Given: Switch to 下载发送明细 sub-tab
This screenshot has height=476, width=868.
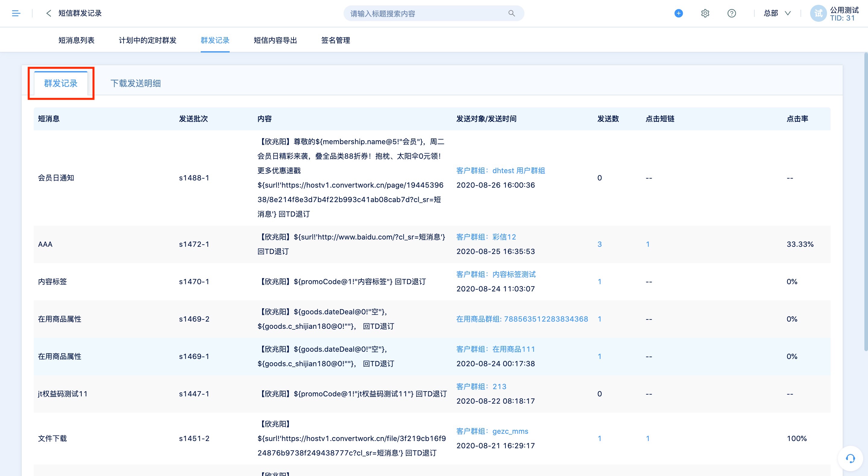Looking at the screenshot, I should (135, 83).
